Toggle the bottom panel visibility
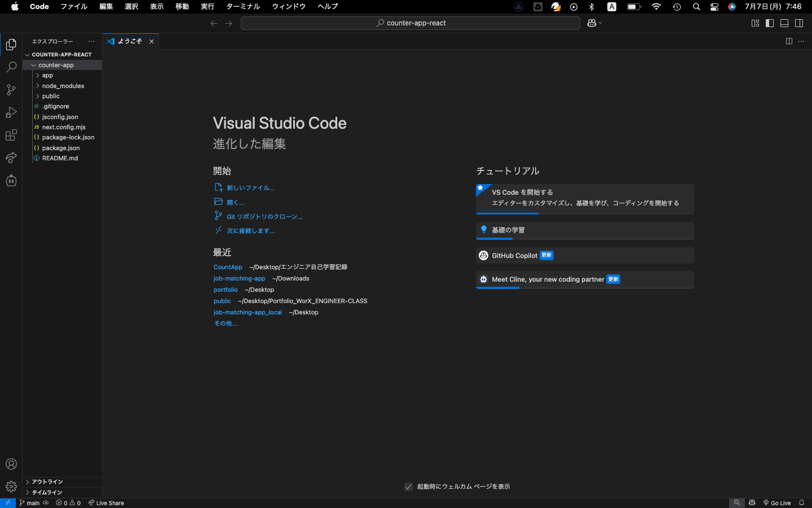 [x=784, y=23]
